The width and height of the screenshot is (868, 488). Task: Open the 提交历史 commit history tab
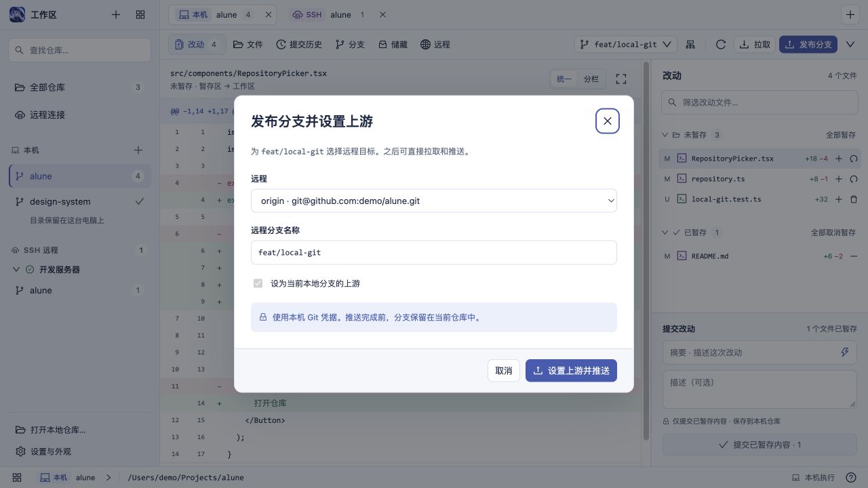[299, 44]
